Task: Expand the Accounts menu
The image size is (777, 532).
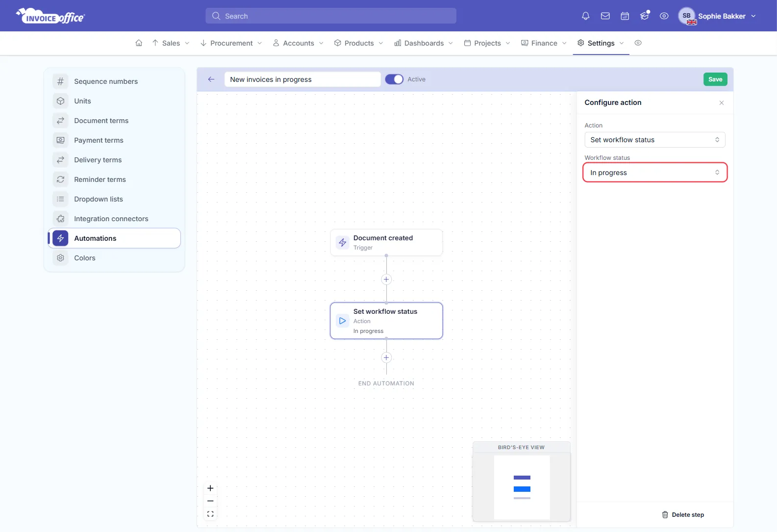Action: pos(298,43)
